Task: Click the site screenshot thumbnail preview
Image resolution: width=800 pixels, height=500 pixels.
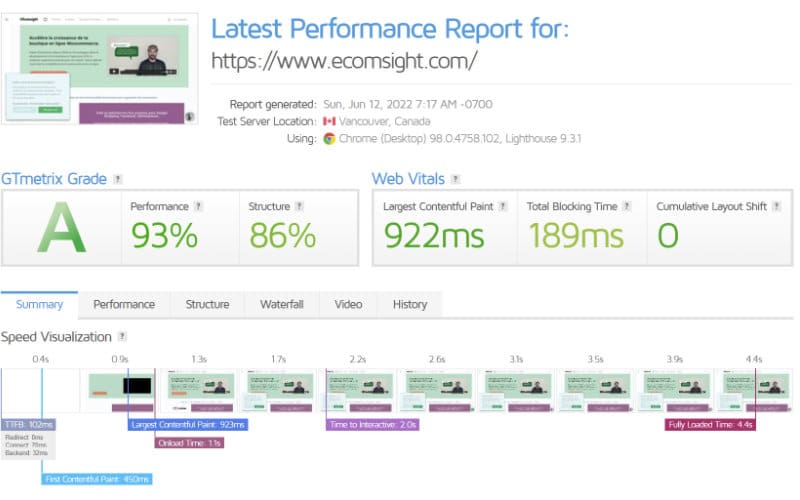Action: (99, 69)
